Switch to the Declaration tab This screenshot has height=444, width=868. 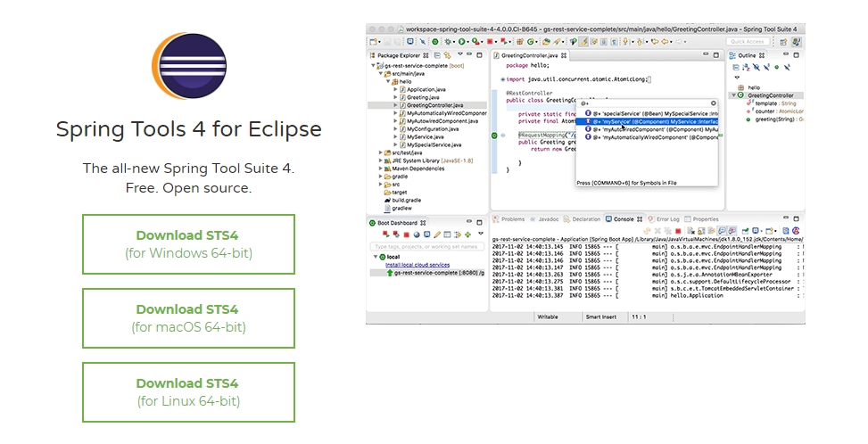582,219
